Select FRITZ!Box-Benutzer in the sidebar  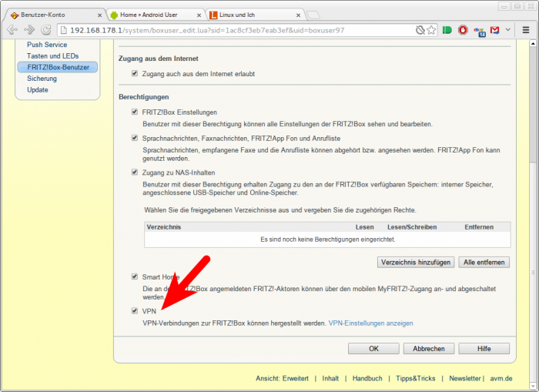[58, 67]
